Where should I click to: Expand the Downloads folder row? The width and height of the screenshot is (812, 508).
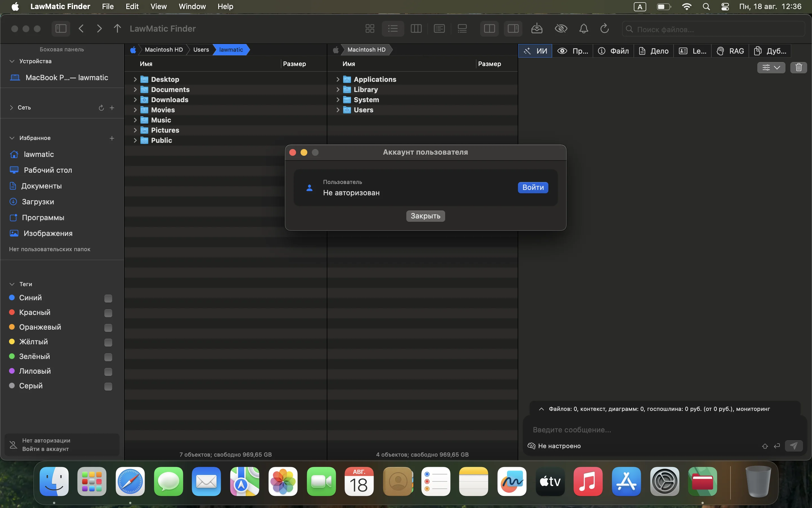tap(135, 100)
